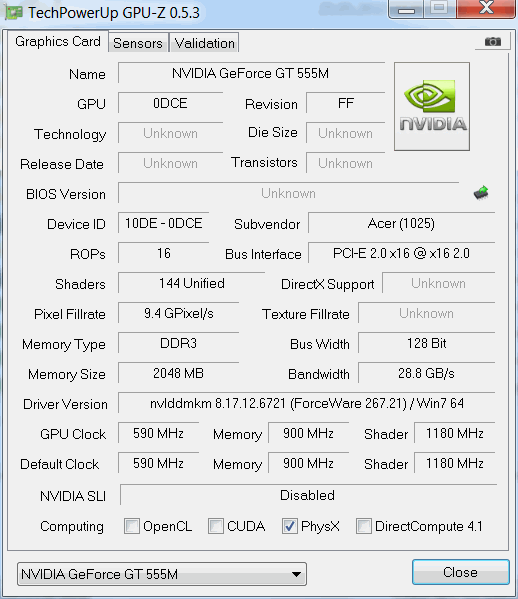Click Default Clock row Memory value 900 MHz

(308, 463)
